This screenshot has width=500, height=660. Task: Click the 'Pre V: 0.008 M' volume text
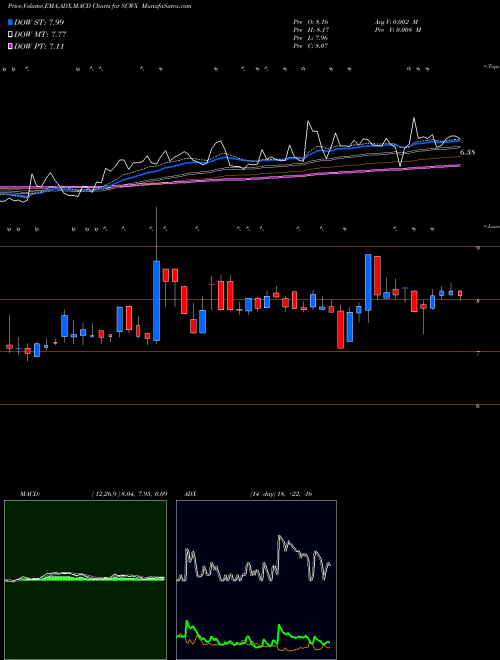(397, 30)
